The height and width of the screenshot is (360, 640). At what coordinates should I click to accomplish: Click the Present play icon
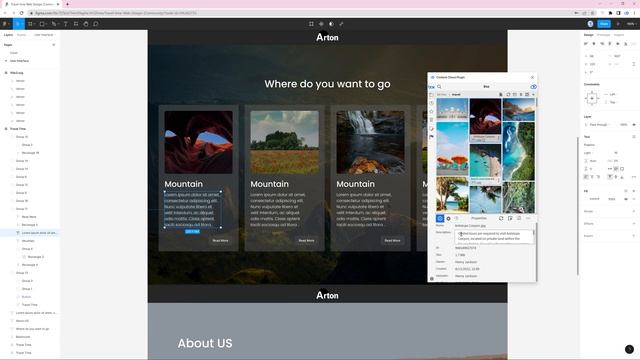point(618,24)
